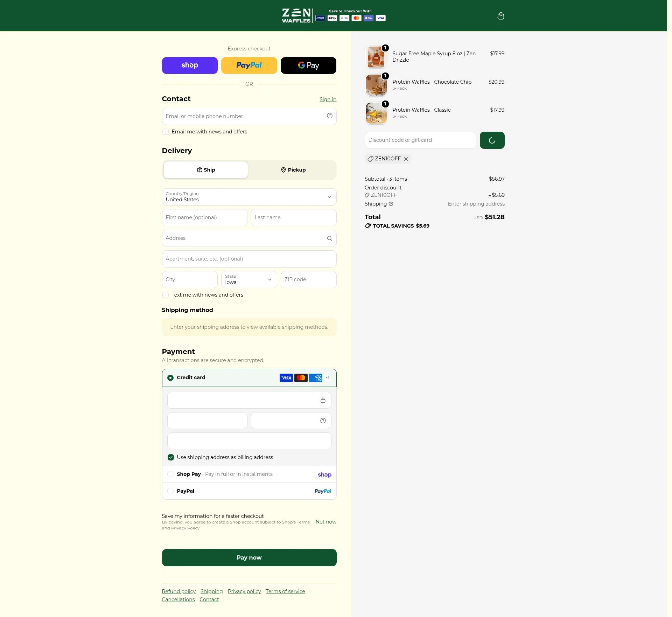Screen dimensions: 672x617
Task: Focus the Address field
Action: pos(249,238)
